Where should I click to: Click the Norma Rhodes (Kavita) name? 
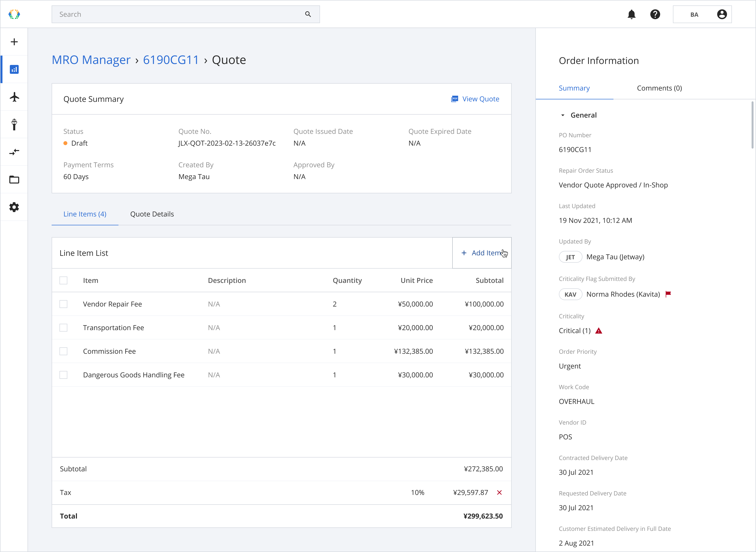coord(623,294)
